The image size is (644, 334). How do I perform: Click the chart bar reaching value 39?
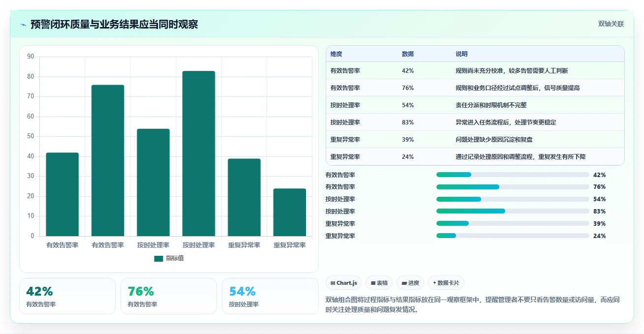tap(244, 197)
